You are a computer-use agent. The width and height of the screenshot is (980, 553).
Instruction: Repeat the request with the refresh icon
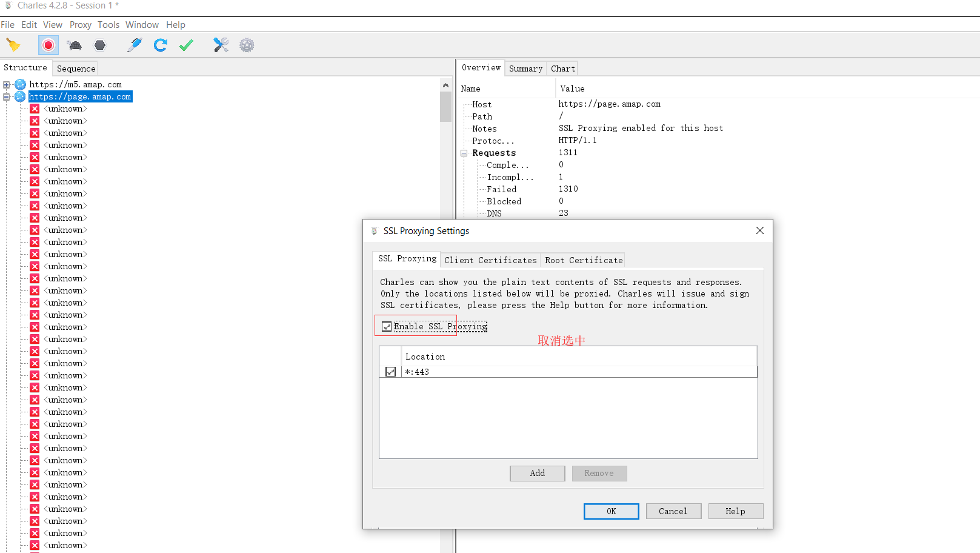[x=161, y=45]
